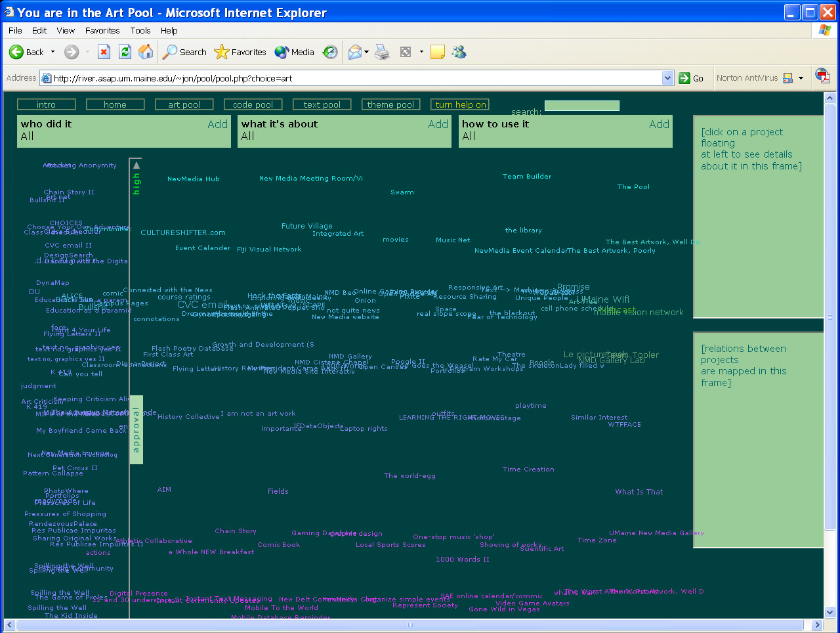The width and height of the screenshot is (840, 633).
Task: Click the Messenger people icon
Action: click(x=459, y=52)
